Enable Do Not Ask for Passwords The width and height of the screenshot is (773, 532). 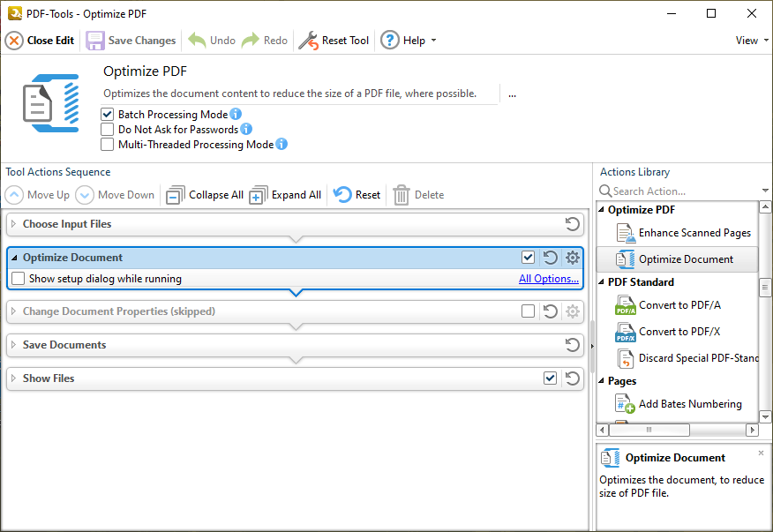[x=107, y=129]
